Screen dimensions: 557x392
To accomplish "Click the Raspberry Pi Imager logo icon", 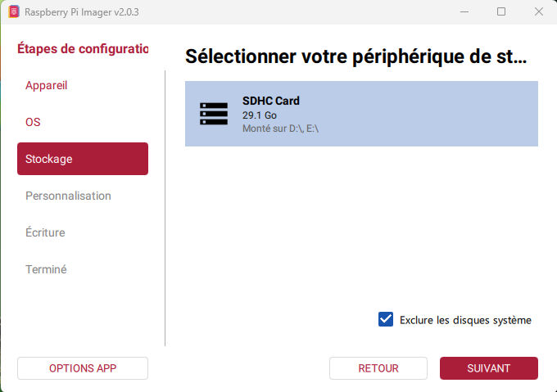I will [x=14, y=12].
